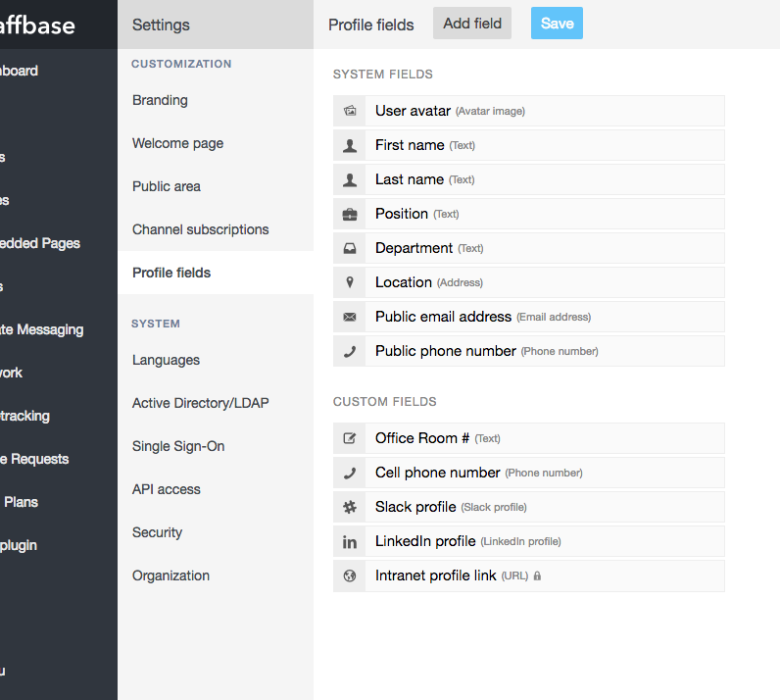Save the profile fields changes
The height and width of the screenshot is (700, 780).
pyautogui.click(x=557, y=24)
